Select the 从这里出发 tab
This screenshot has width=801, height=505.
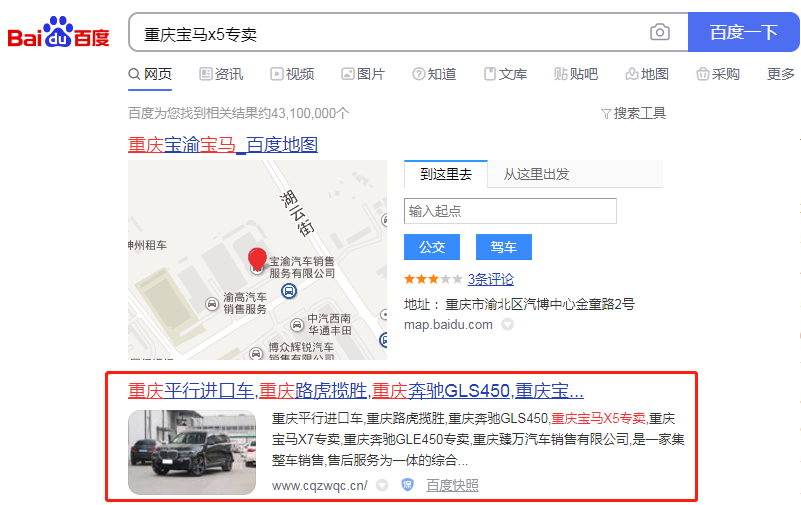(536, 174)
